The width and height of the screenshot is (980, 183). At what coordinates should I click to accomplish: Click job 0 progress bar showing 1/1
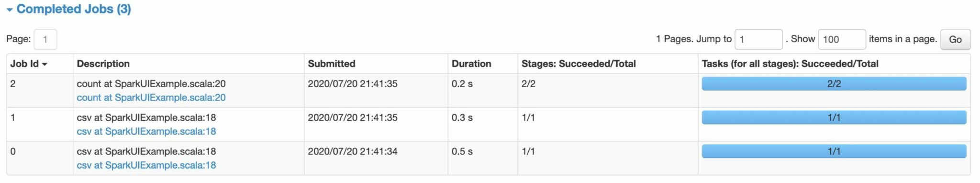coord(834,151)
